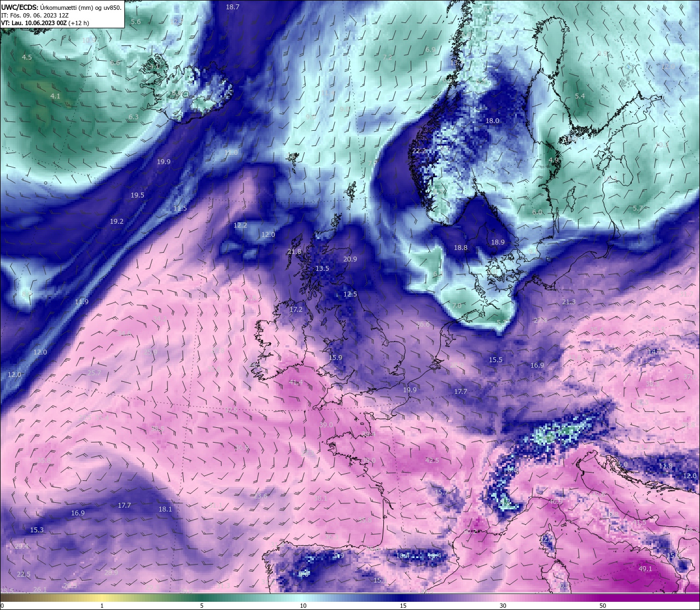Viewport: 700px width, 610px height.
Task: Click the value label 5.4 over Finland
Action: pyautogui.click(x=580, y=96)
